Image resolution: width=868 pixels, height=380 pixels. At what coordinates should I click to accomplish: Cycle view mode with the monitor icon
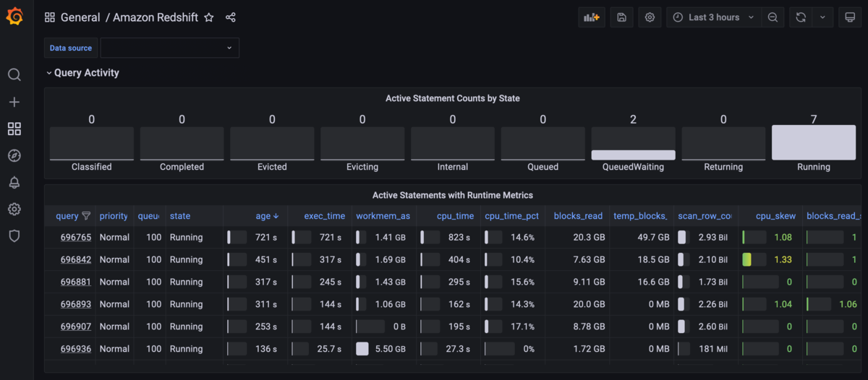[850, 17]
